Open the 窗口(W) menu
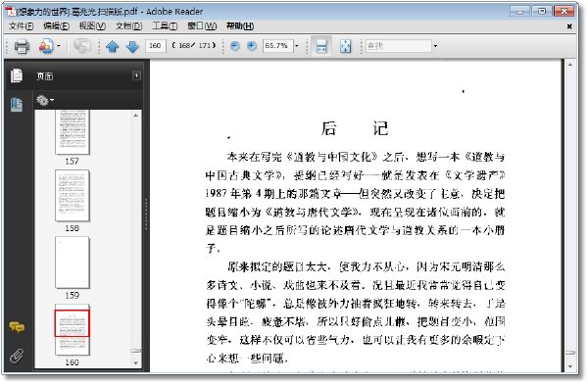 pyautogui.click(x=202, y=25)
